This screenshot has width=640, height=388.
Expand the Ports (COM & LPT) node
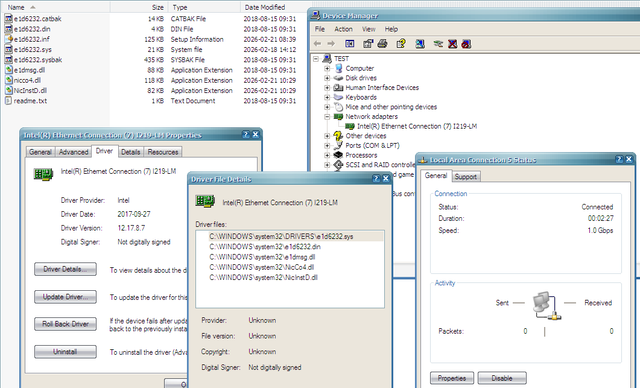327,146
